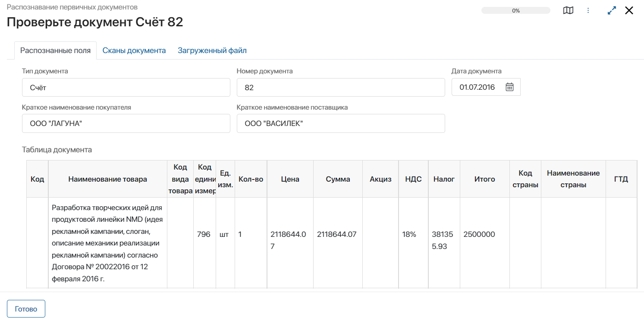Click the ГТД column header

(621, 179)
